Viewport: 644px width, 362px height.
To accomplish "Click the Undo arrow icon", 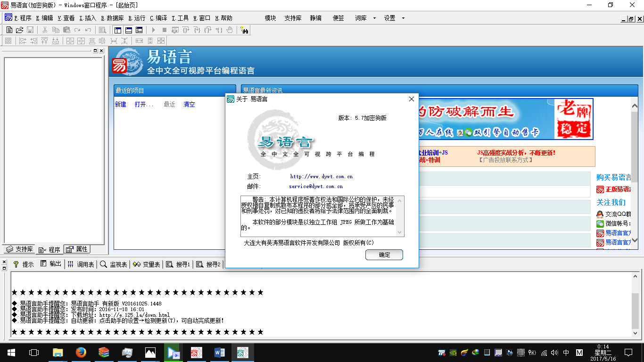I will (88, 30).
